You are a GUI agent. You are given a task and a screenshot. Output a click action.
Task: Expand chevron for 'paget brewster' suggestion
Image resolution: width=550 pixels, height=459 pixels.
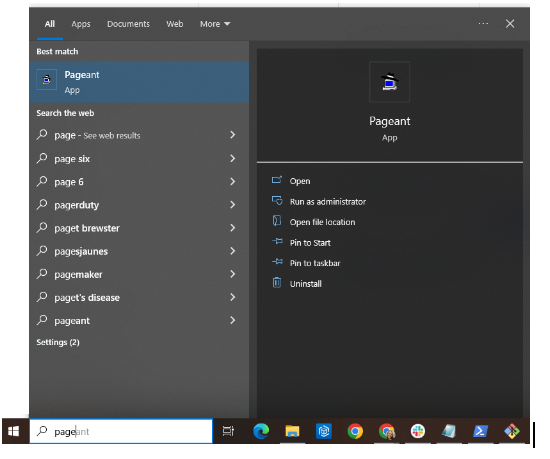(233, 228)
